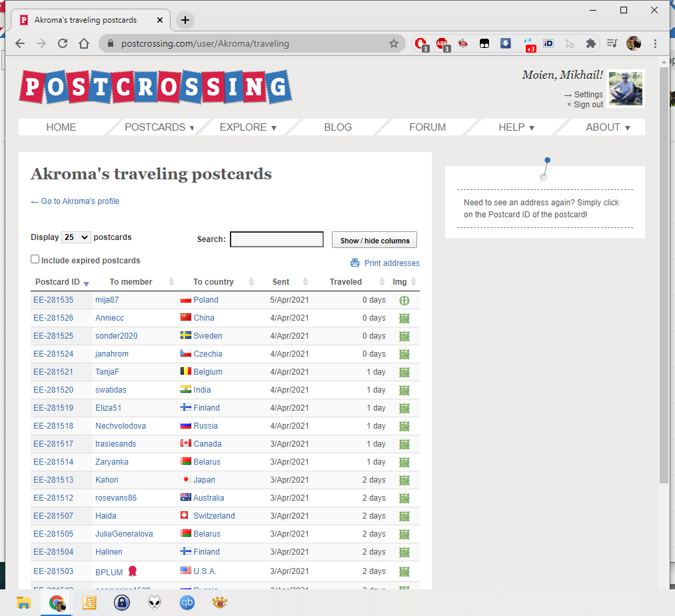The width and height of the screenshot is (675, 616).
Task: Select the Akroma's traveling postcards tab
Action: click(86, 20)
